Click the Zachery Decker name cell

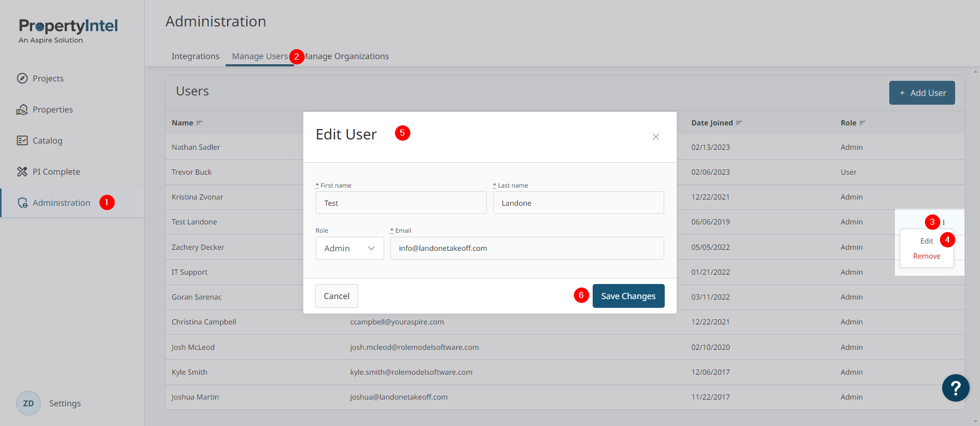[198, 247]
